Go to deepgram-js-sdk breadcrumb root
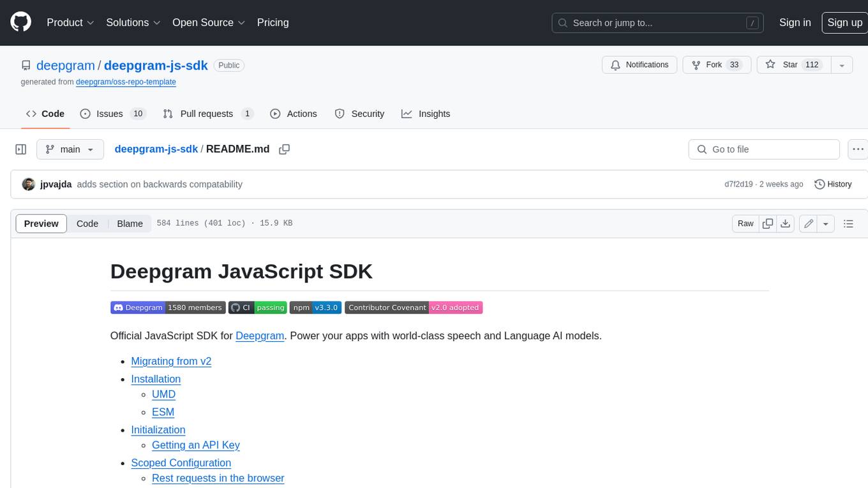Viewport: 868px width, 488px height. [156, 149]
